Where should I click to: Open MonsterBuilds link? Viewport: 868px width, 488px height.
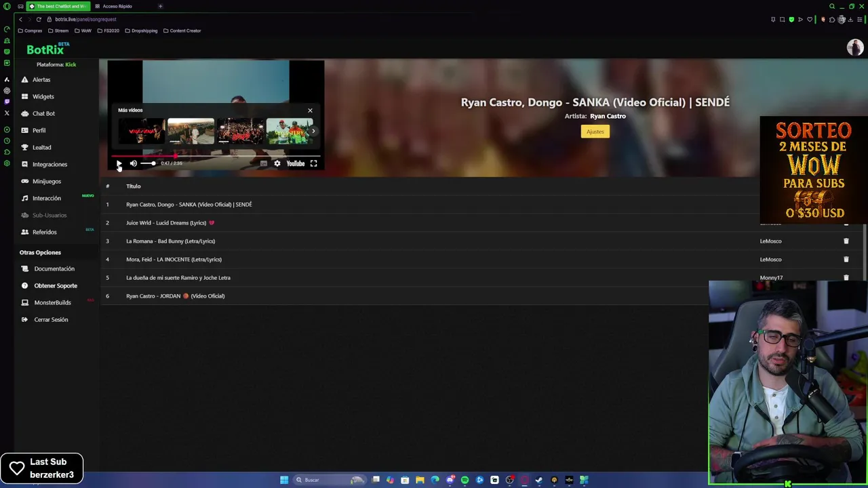pyautogui.click(x=52, y=302)
